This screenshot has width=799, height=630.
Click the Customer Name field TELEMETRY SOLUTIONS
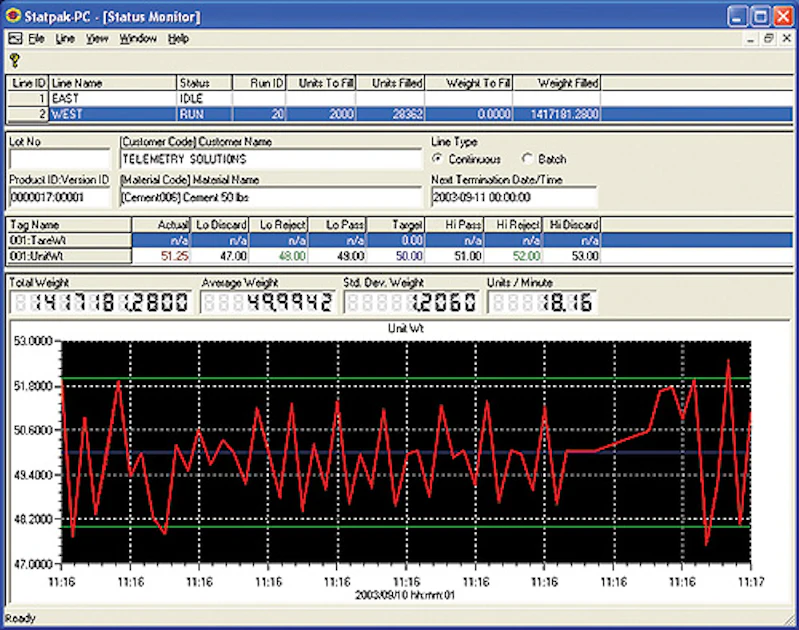pos(271,159)
